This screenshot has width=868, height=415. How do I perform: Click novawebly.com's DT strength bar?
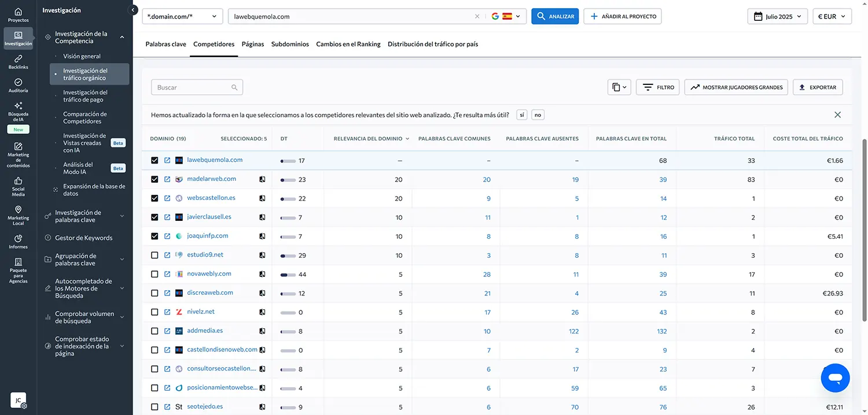coord(288,274)
